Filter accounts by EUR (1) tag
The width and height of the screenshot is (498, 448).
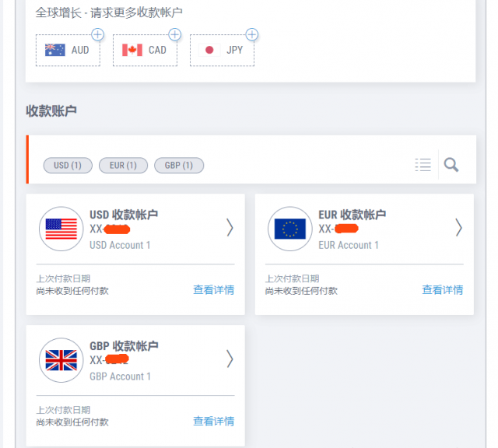123,166
